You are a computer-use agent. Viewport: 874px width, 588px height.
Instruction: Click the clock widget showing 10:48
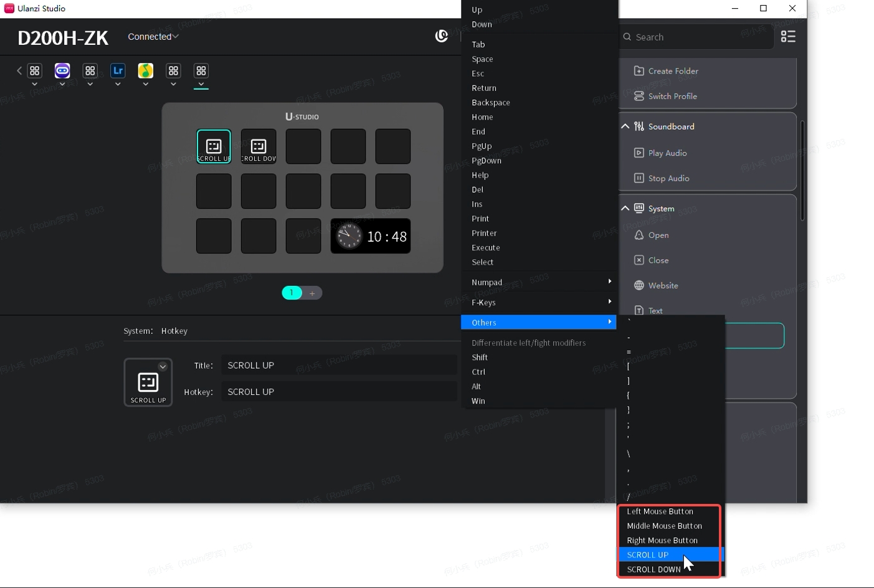[371, 237]
